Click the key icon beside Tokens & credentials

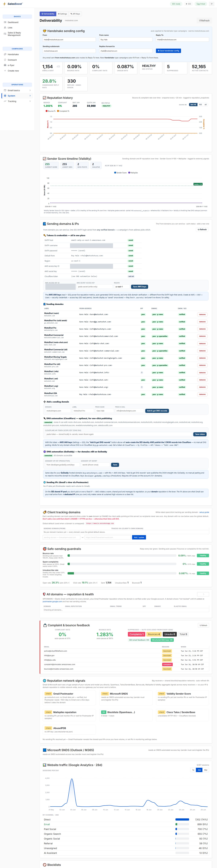(x=44, y=236)
